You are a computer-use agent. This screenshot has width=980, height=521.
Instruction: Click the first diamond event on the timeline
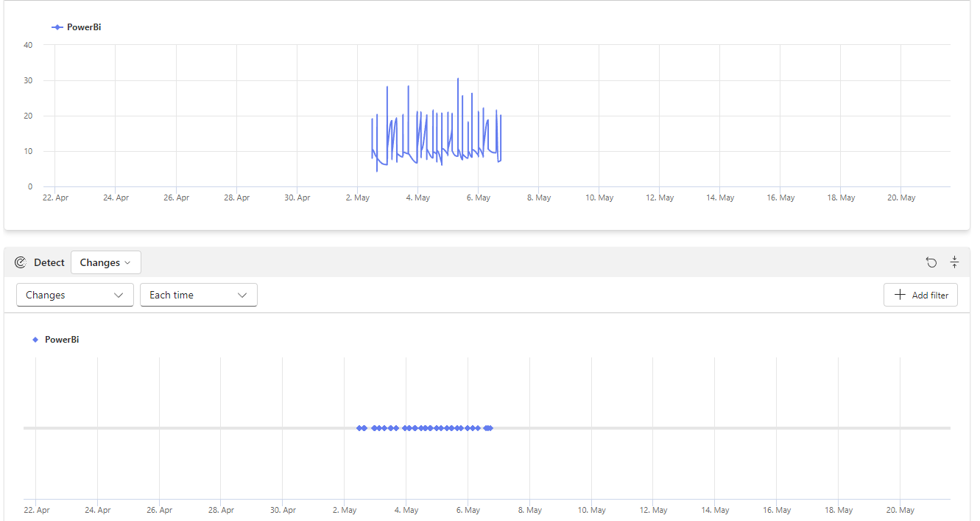click(359, 428)
